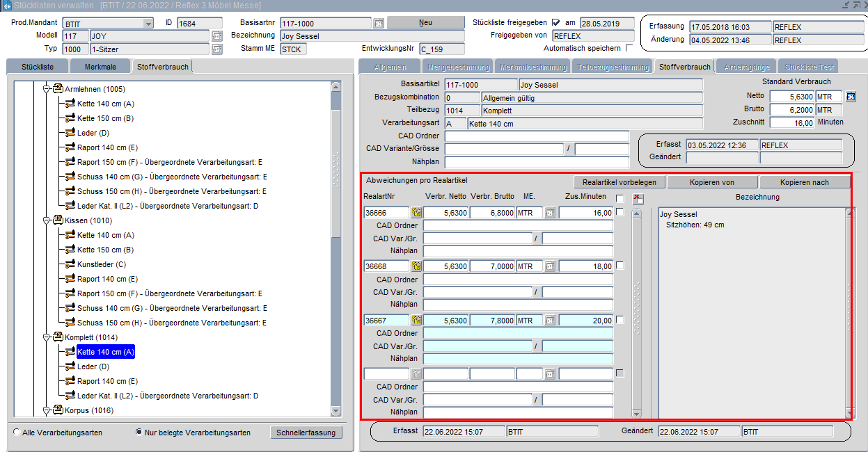Open lookup list next to Basisartnr field
The image size is (868, 452).
[x=379, y=23]
